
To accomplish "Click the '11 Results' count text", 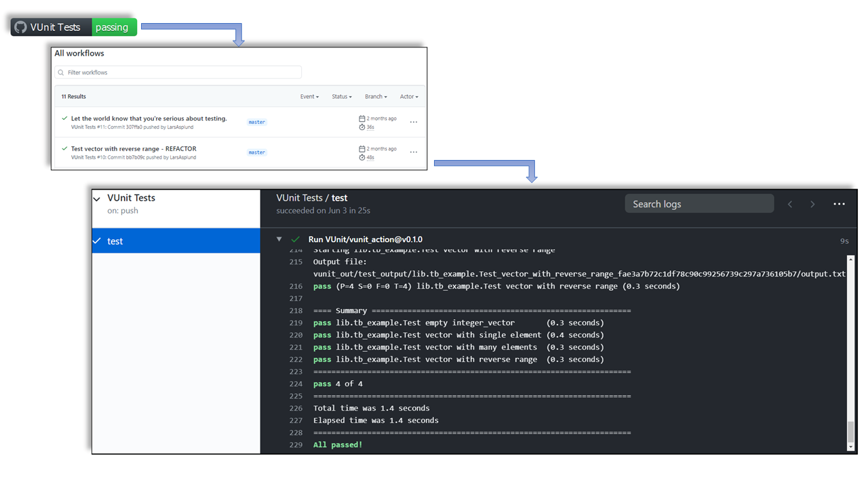I will point(74,97).
